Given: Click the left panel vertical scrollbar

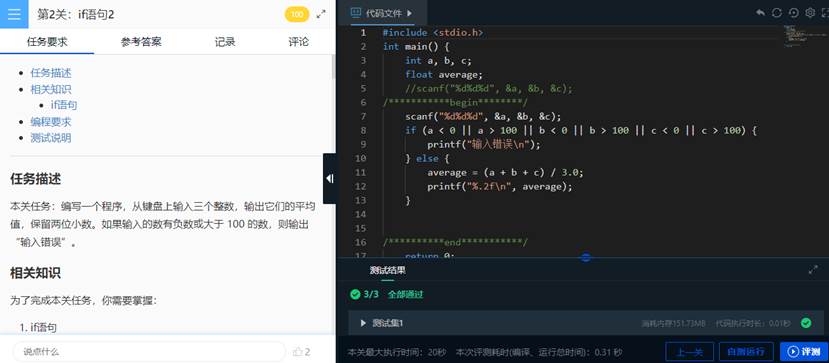Looking at the screenshot, I should click(x=333, y=66).
